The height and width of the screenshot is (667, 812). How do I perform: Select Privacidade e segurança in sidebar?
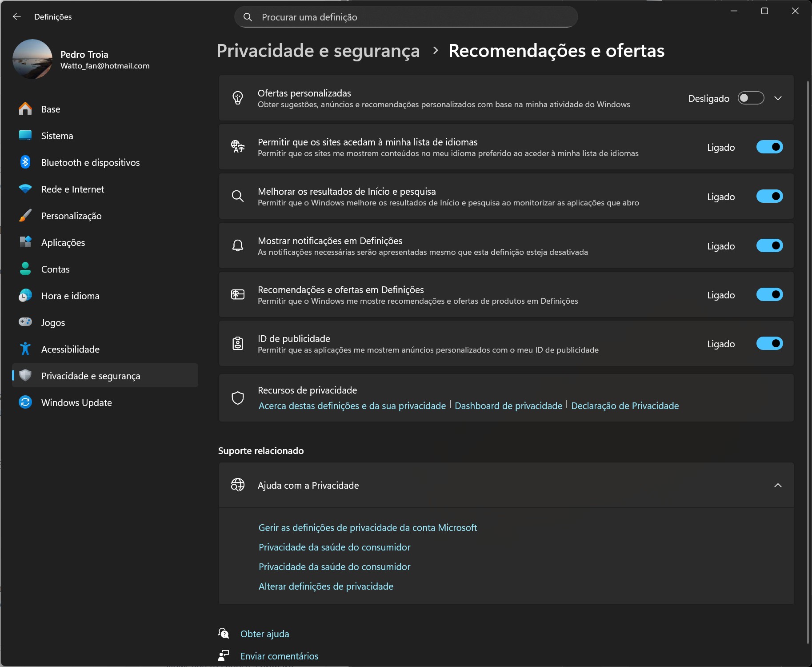point(91,376)
